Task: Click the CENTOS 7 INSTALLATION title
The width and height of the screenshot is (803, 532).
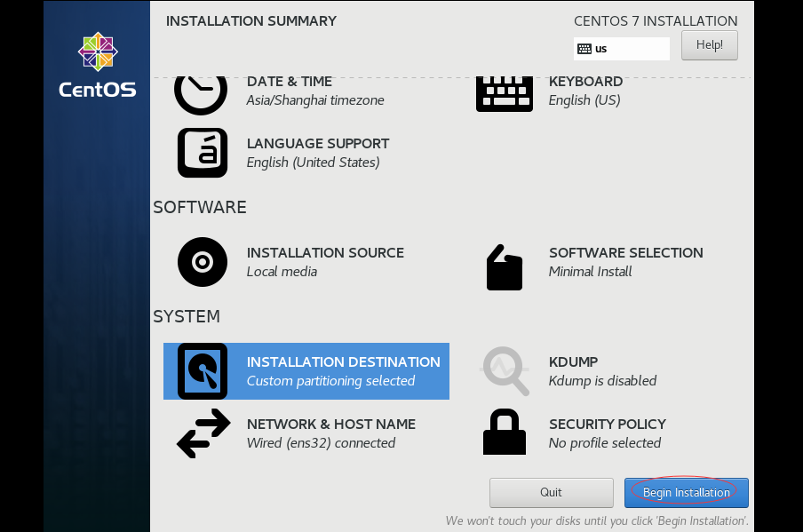Action: tap(656, 21)
